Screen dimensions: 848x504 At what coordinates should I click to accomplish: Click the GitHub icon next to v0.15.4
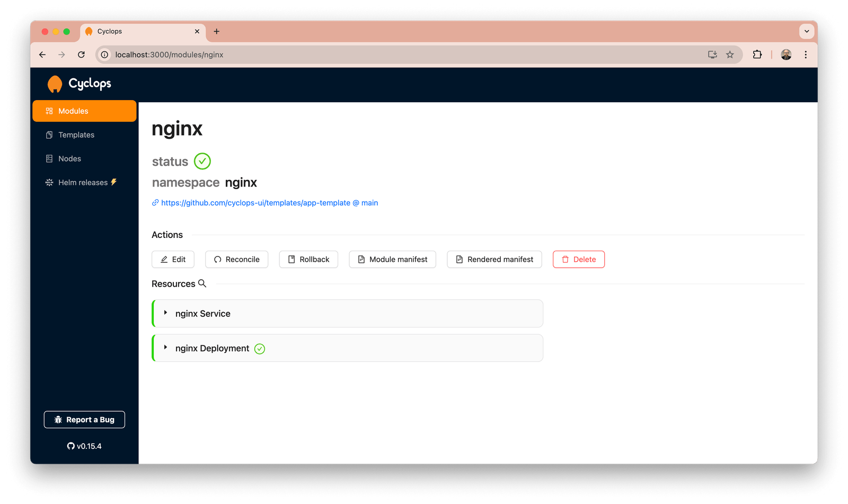70,446
